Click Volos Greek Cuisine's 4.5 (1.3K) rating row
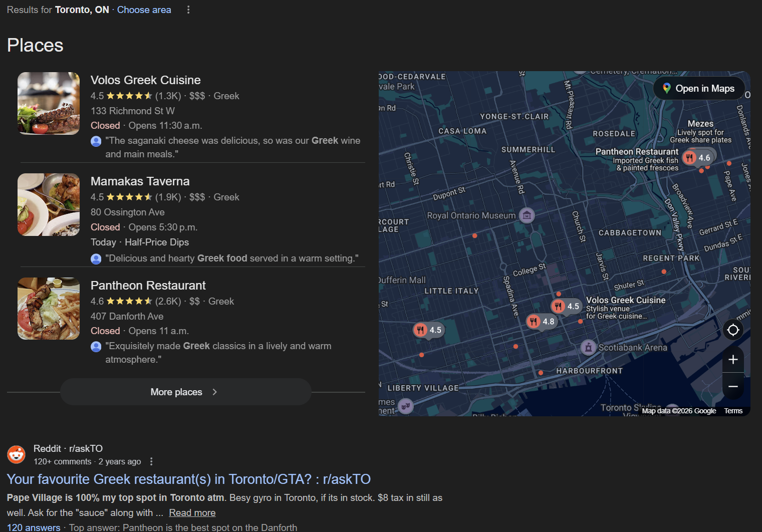 (x=165, y=96)
